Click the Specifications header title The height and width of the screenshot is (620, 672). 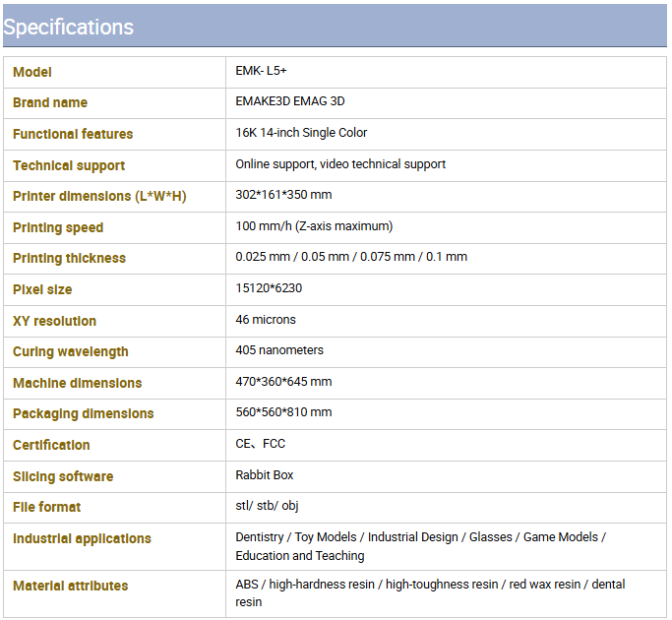coord(68,27)
